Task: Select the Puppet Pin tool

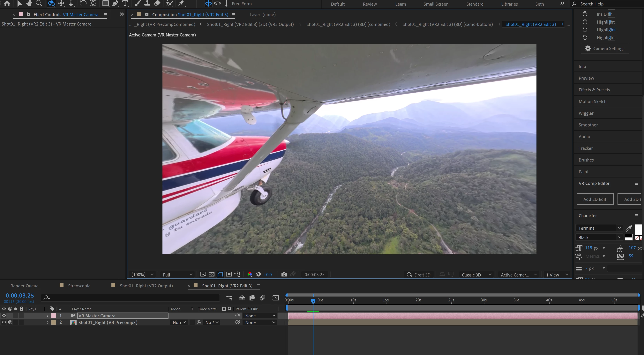Action: [181, 4]
